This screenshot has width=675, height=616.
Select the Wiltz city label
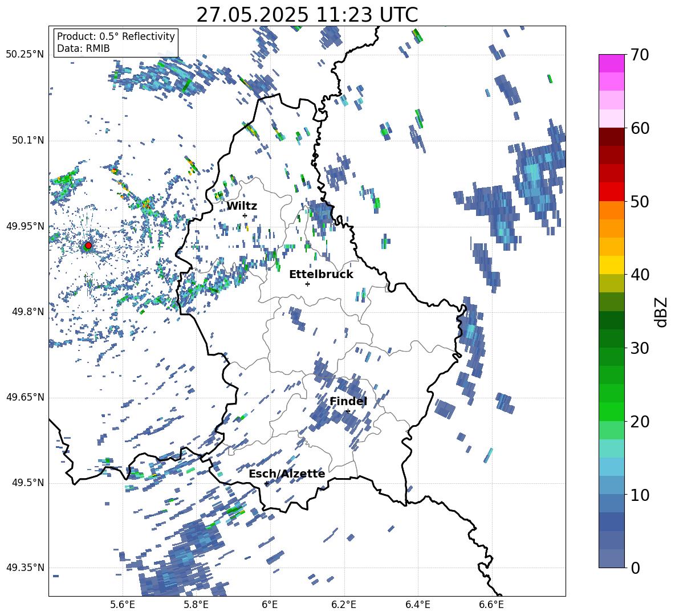coord(242,206)
